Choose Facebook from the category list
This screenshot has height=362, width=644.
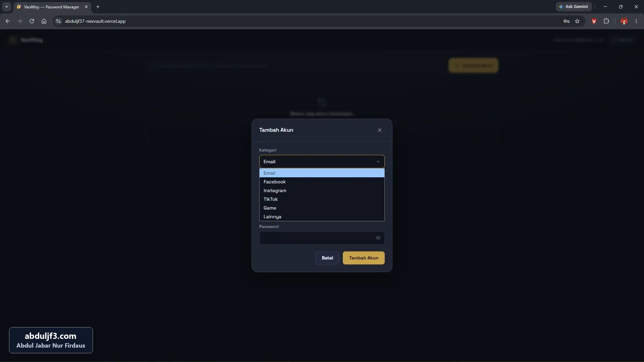[x=322, y=182]
